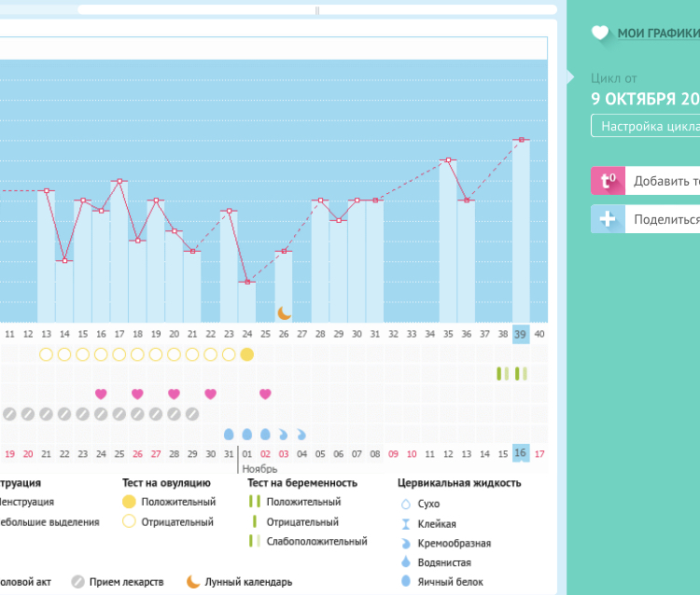Viewport: 700px width, 595px height.
Task: Click the pregnancy test marker on day 39
Action: (521, 374)
